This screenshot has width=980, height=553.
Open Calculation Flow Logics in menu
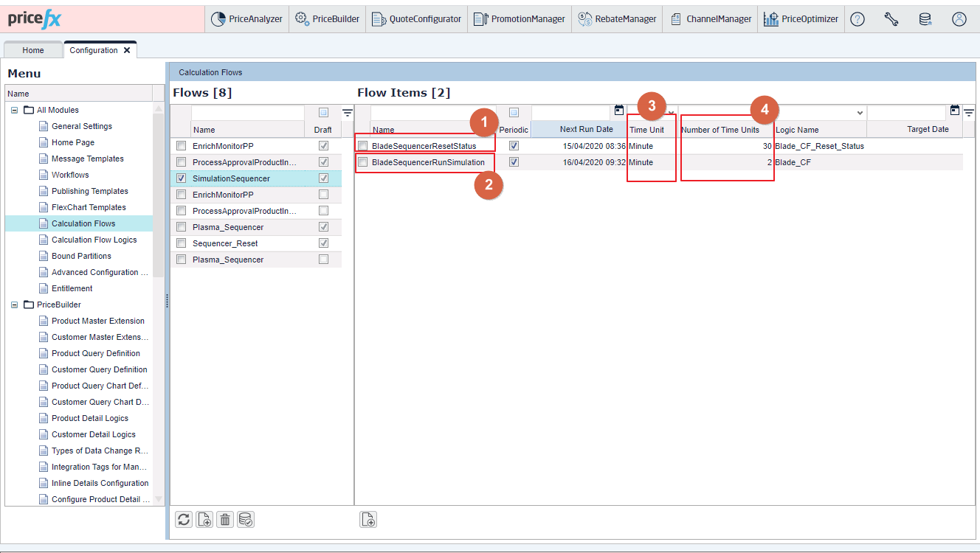tap(94, 240)
